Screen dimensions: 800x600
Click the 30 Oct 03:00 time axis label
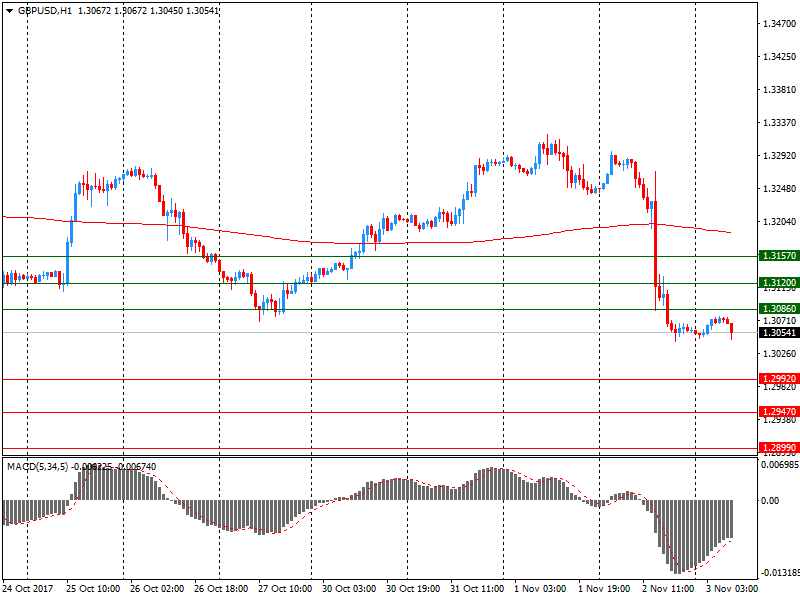[x=349, y=589]
